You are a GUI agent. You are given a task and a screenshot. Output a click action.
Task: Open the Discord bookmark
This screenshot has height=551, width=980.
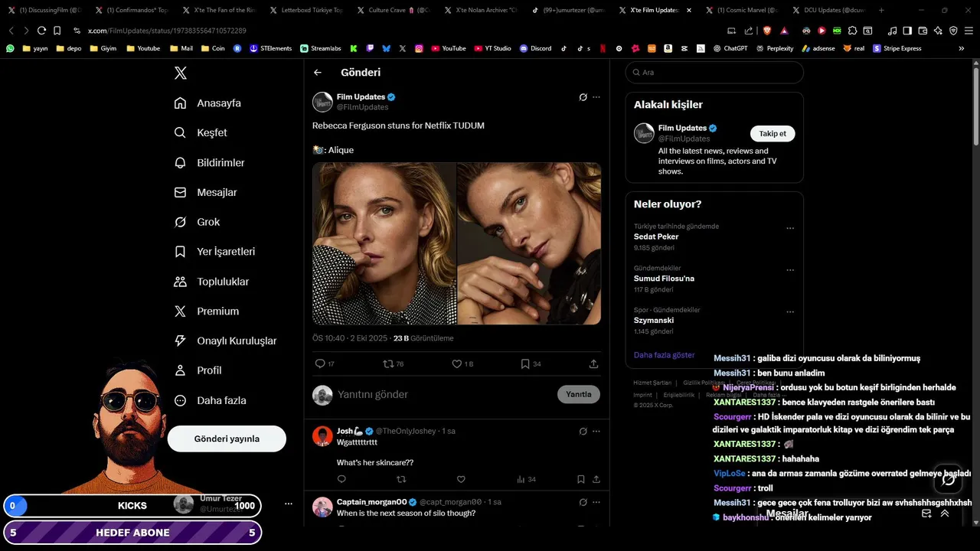535,48
